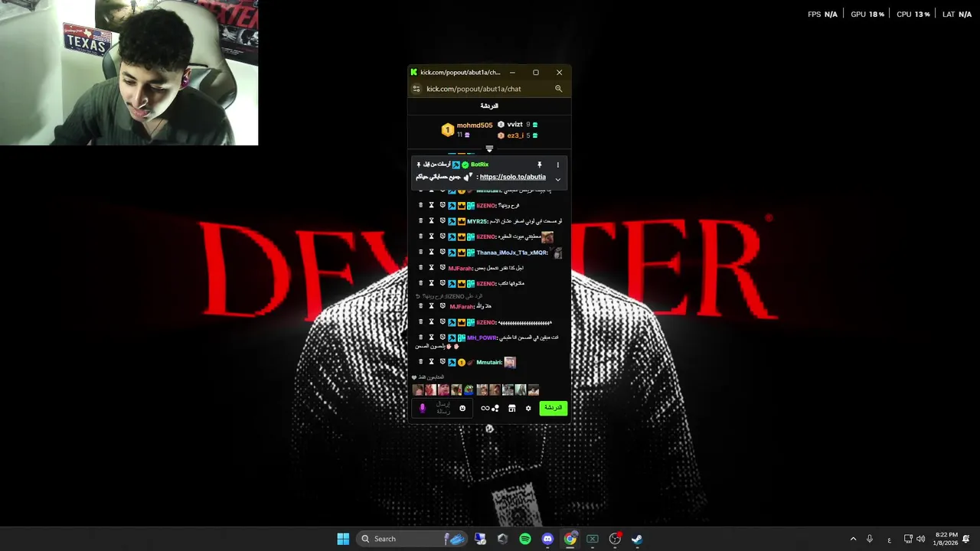Delete the Thanaa_iMoJx_T1a_xMQR message
The width and height of the screenshot is (980, 551).
point(420,253)
